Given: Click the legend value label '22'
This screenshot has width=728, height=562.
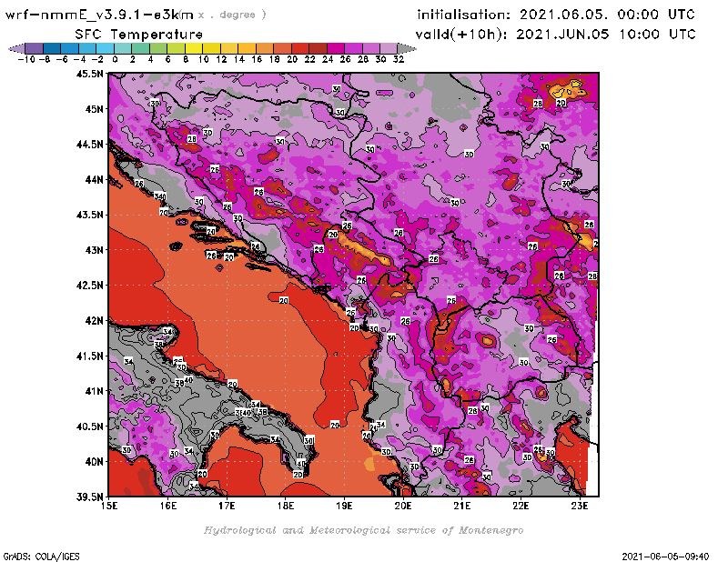Looking at the screenshot, I should click(x=309, y=59).
